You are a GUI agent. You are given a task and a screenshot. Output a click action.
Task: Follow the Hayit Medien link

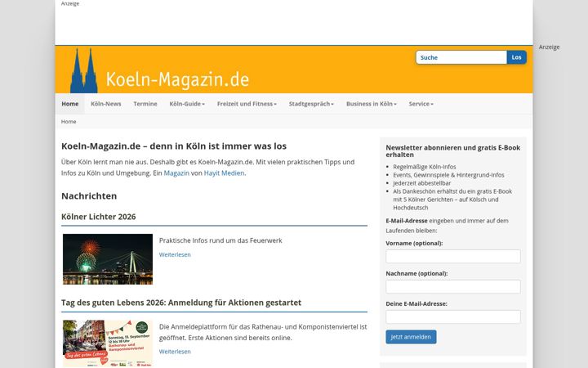(x=224, y=173)
